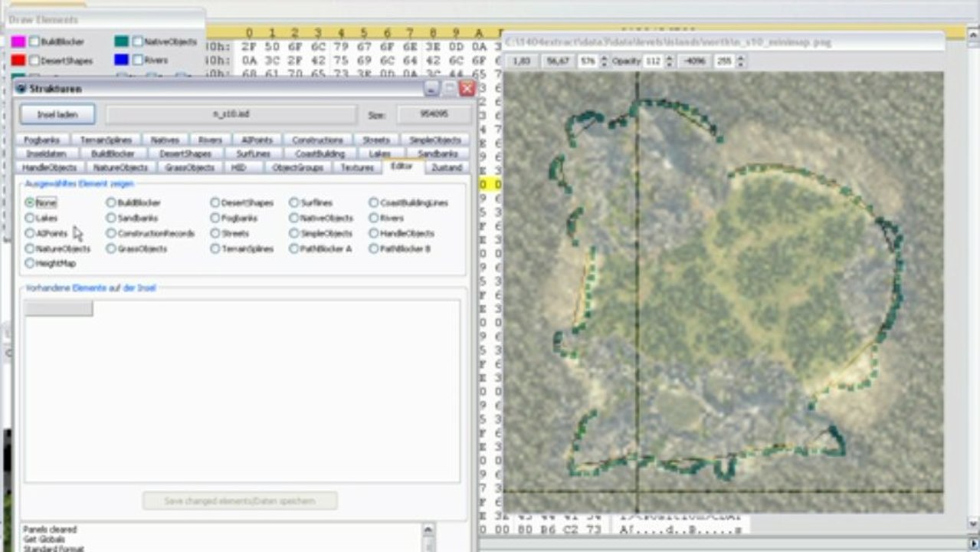Open the Constructions tab
Viewport: 980px width, 552px height.
(x=317, y=140)
